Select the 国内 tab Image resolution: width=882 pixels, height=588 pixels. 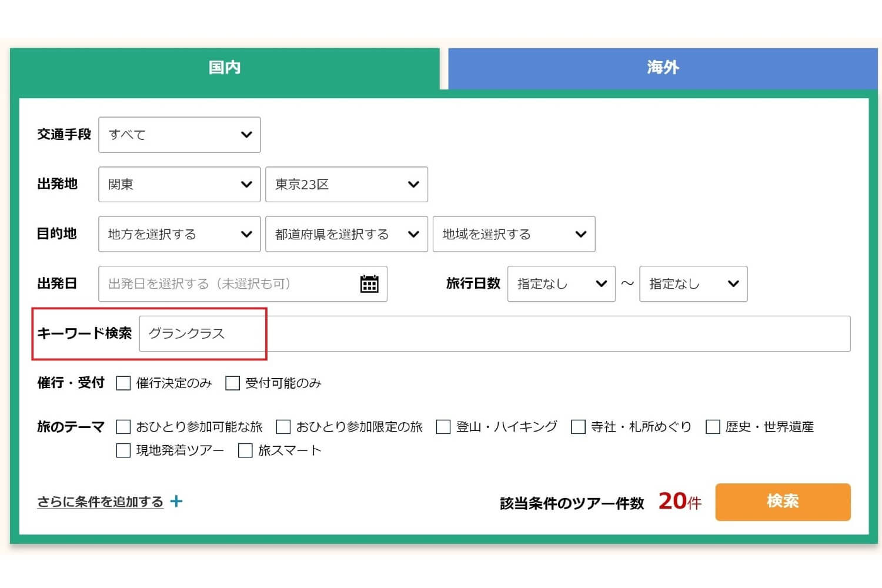[x=225, y=68]
